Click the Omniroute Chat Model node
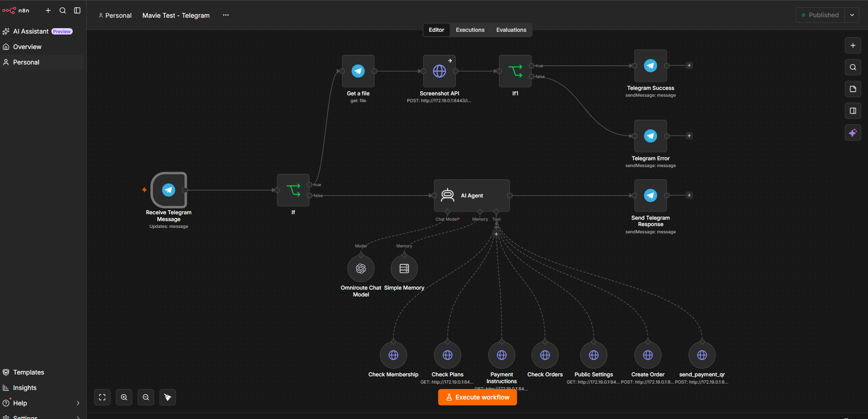Screen dimensions: 868x419 click(361, 269)
